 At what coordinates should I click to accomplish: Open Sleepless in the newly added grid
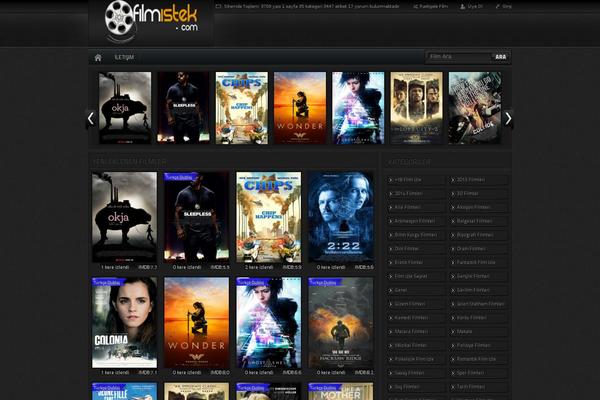[197, 217]
